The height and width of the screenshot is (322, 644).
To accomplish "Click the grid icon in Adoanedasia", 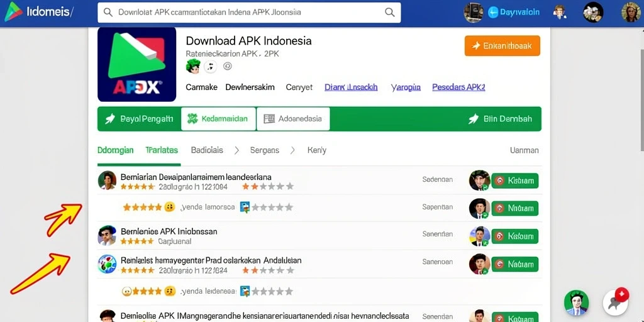I will pyautogui.click(x=269, y=119).
